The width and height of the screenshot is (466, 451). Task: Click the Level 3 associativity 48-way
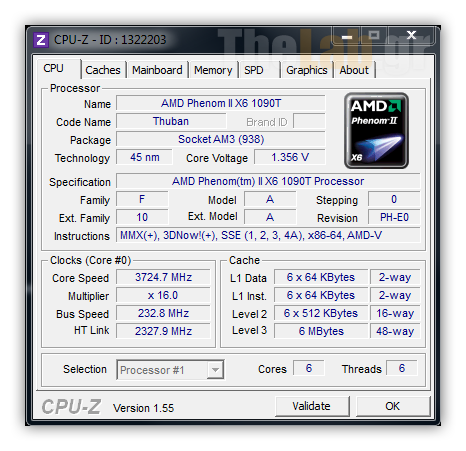tap(395, 331)
